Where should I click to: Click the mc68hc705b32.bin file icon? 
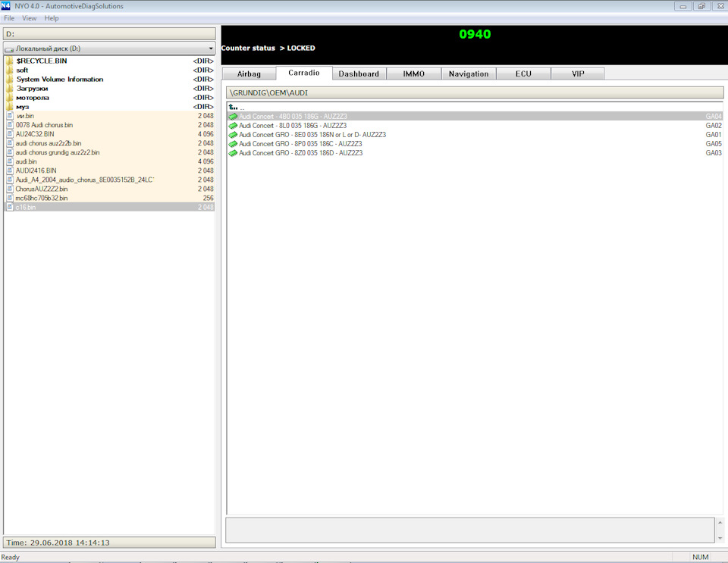(10, 198)
